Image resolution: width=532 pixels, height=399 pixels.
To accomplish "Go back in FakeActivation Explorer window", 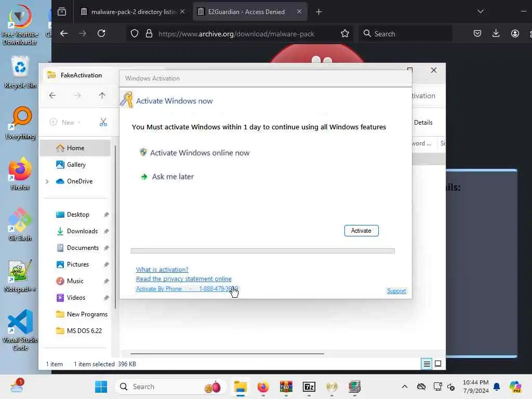I will (x=52, y=96).
